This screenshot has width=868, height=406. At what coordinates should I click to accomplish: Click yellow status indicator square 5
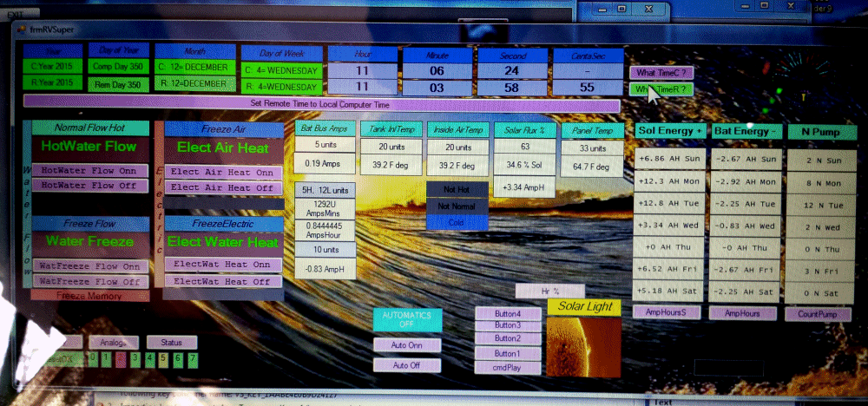click(x=163, y=360)
